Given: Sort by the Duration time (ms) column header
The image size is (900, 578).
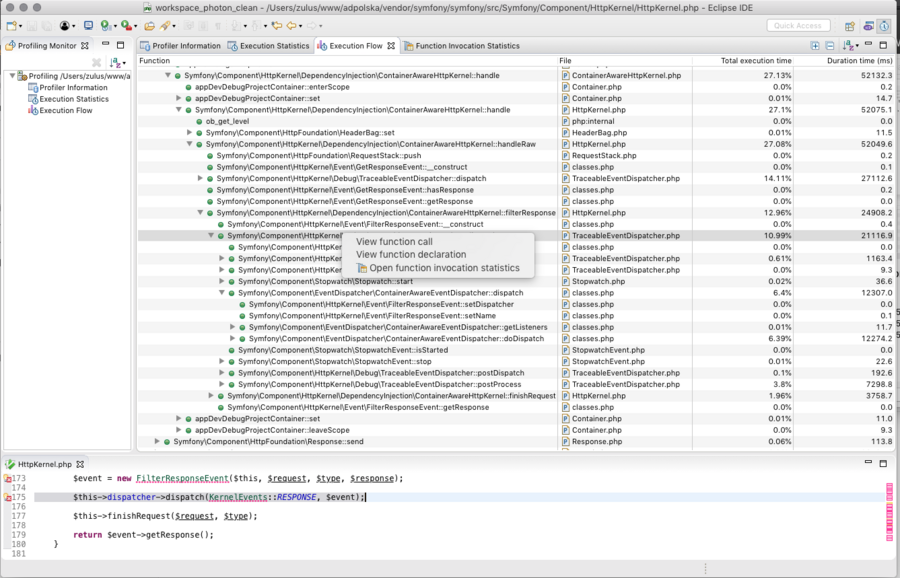Looking at the screenshot, I should pyautogui.click(x=859, y=60).
